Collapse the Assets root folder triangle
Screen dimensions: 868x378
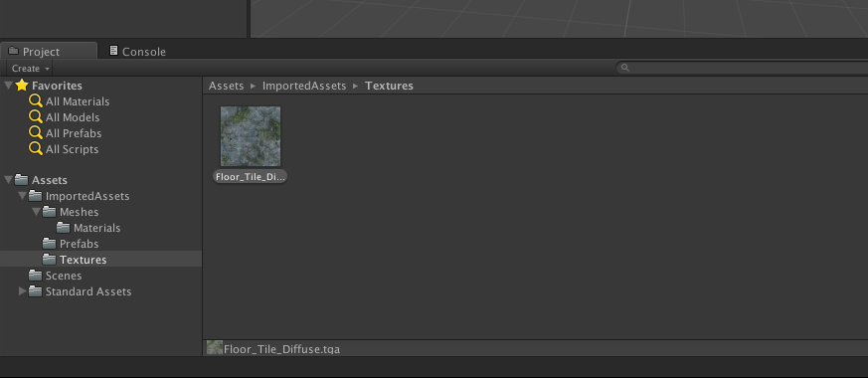coord(8,180)
